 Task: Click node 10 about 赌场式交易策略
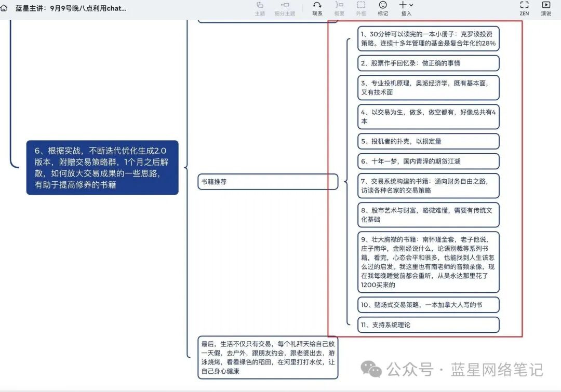point(429,305)
